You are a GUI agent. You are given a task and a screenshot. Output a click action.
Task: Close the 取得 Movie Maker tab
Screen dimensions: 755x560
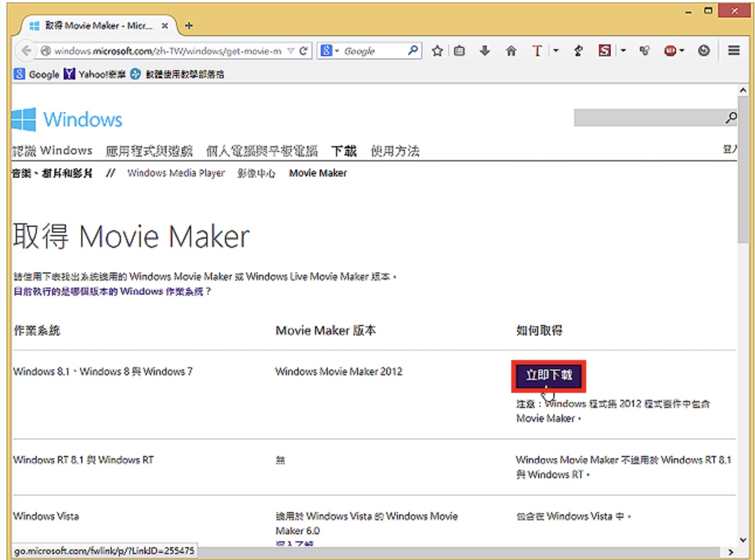[x=165, y=26]
